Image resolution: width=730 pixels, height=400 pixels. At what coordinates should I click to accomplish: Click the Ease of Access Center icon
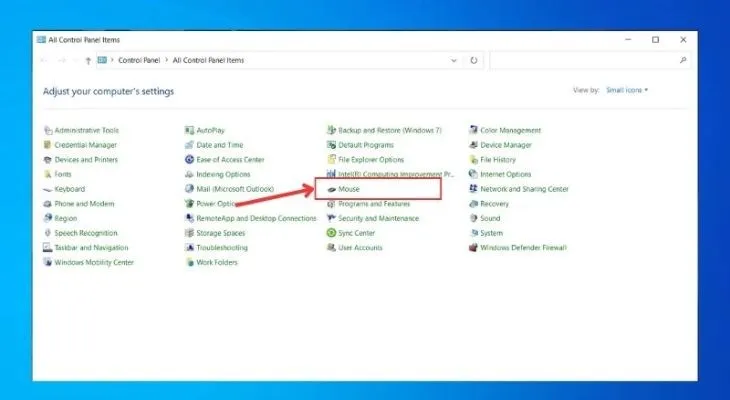pyautogui.click(x=189, y=159)
